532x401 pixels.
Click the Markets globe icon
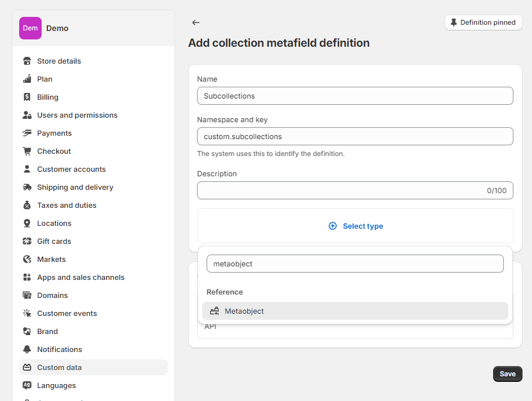[x=27, y=259]
